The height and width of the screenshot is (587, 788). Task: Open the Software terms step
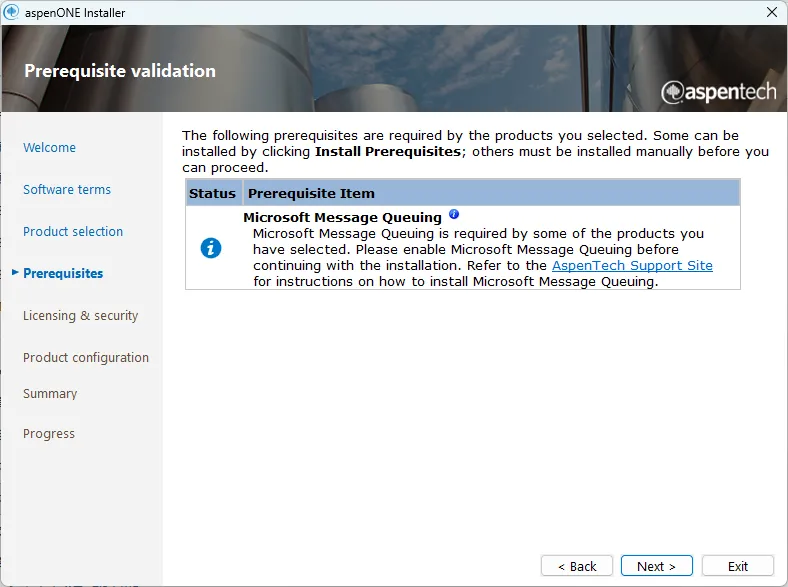(67, 189)
